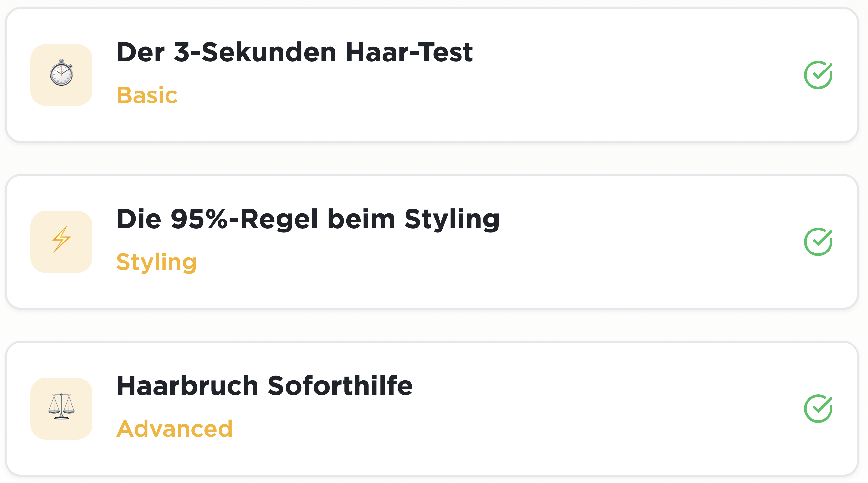Open the title 'Die 95%-Regel beim Styling'
Screen dimensions: 868x483
point(308,220)
